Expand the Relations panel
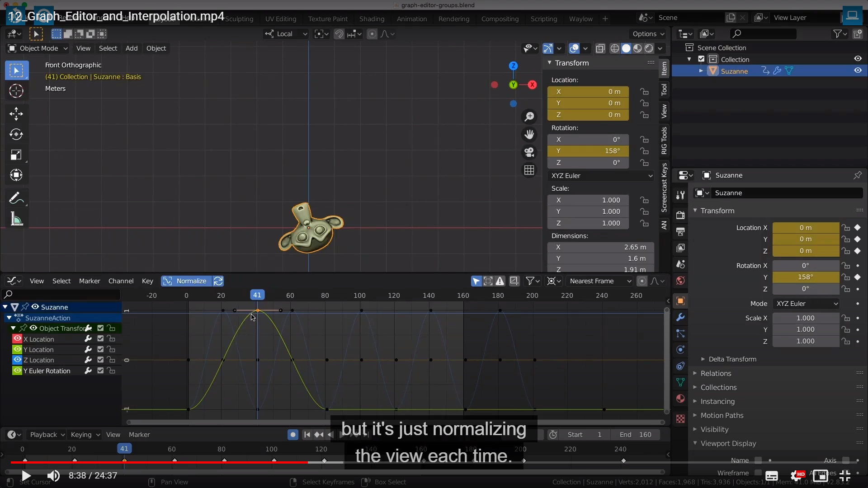Screen dimensions: 868x488 716,373
